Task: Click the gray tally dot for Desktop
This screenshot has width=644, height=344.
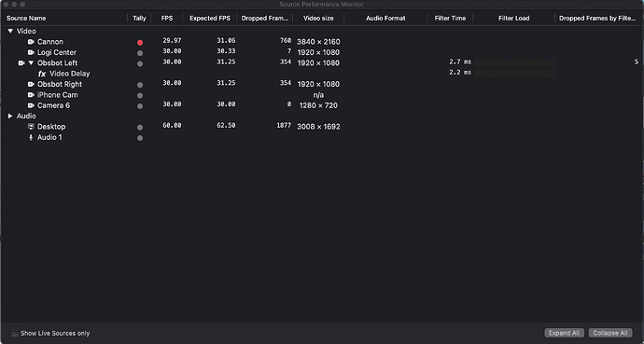Action: tap(140, 128)
